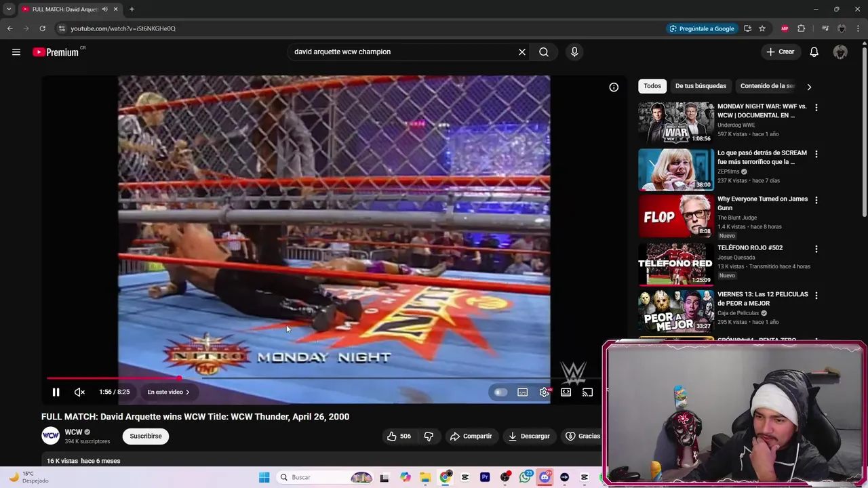Install app icon in address bar

(x=747, y=28)
